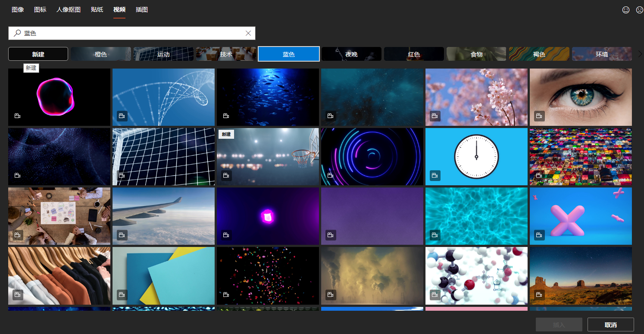Viewport: 644px width, 334px height.
Task: Switch to the 插图 tab
Action: [x=142, y=9]
